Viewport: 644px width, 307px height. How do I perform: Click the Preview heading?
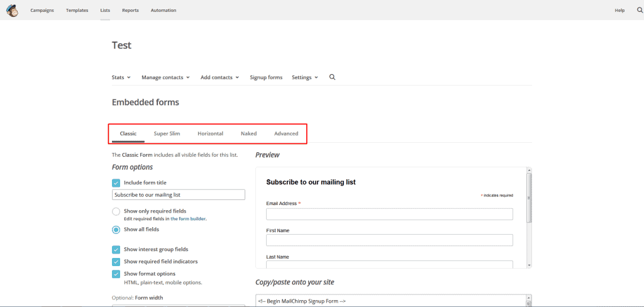point(267,155)
